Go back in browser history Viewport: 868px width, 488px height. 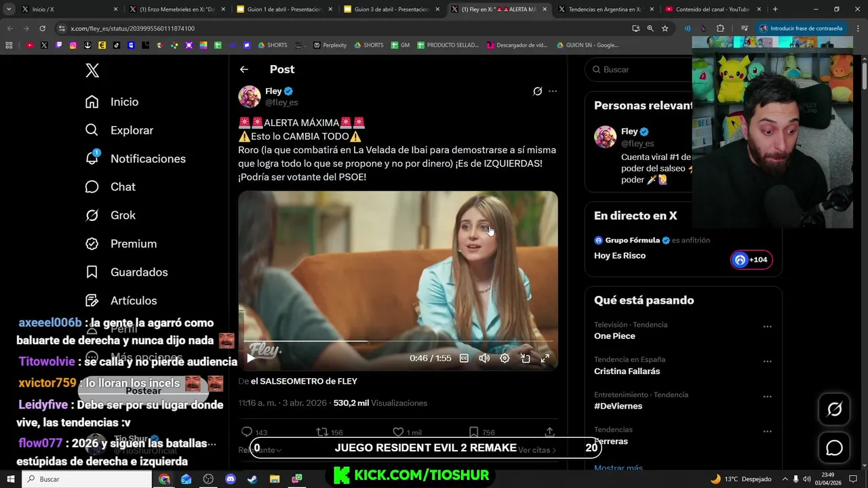click(9, 28)
